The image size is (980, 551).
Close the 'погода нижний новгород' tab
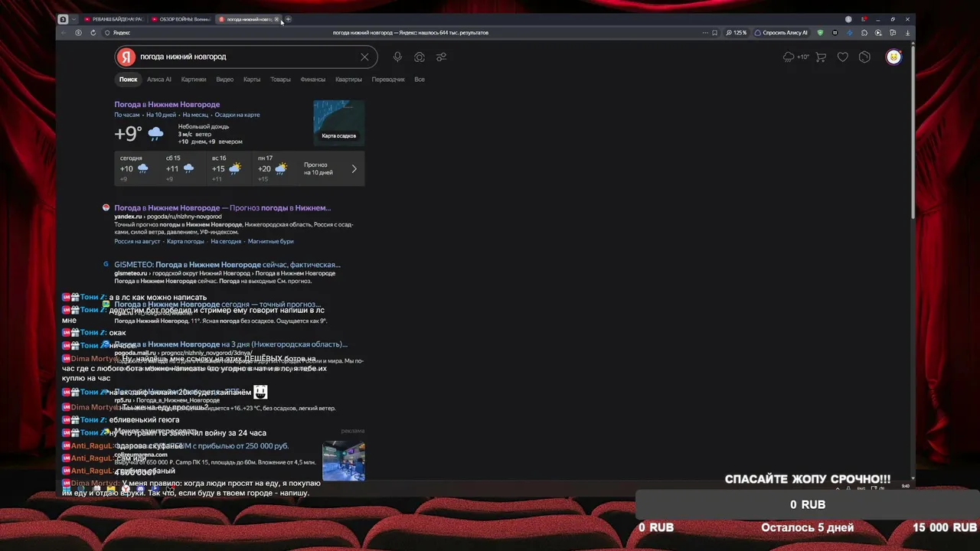277,19
